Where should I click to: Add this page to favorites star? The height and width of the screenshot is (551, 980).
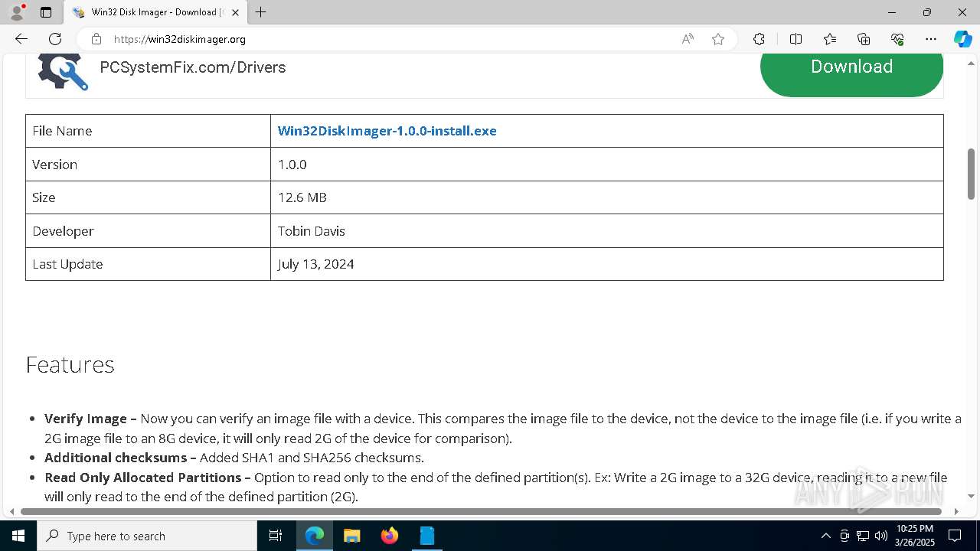pyautogui.click(x=718, y=39)
